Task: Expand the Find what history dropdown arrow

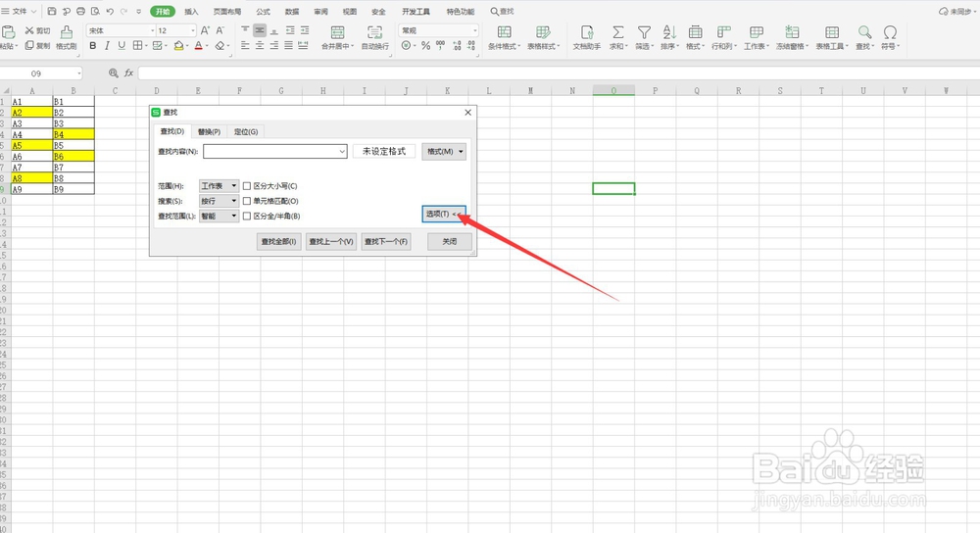Action: pos(342,151)
